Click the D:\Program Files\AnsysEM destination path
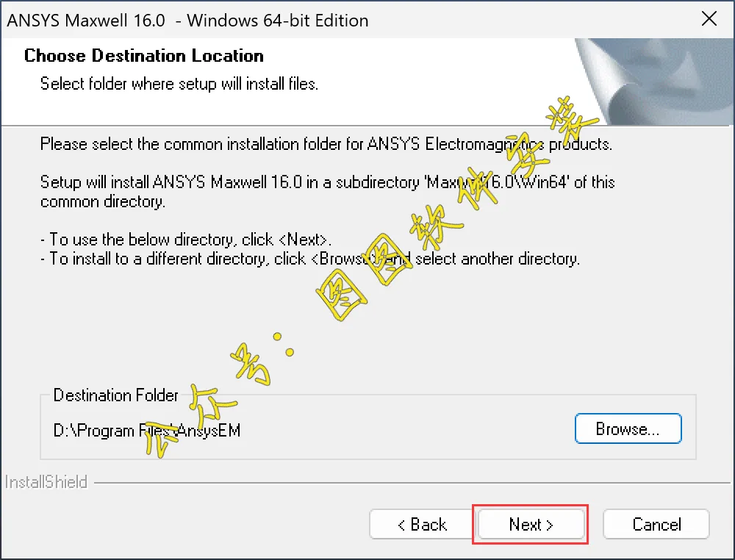Screen dimensions: 735x560 click(x=147, y=430)
